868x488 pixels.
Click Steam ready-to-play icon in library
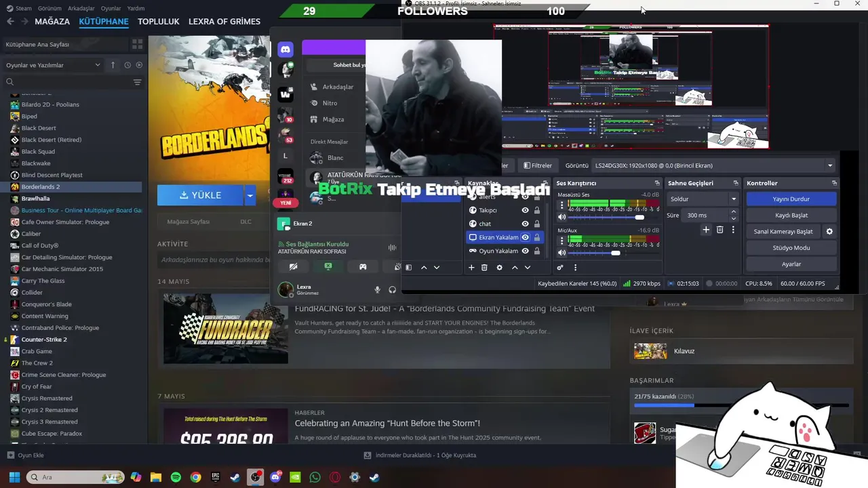pyautogui.click(x=139, y=65)
